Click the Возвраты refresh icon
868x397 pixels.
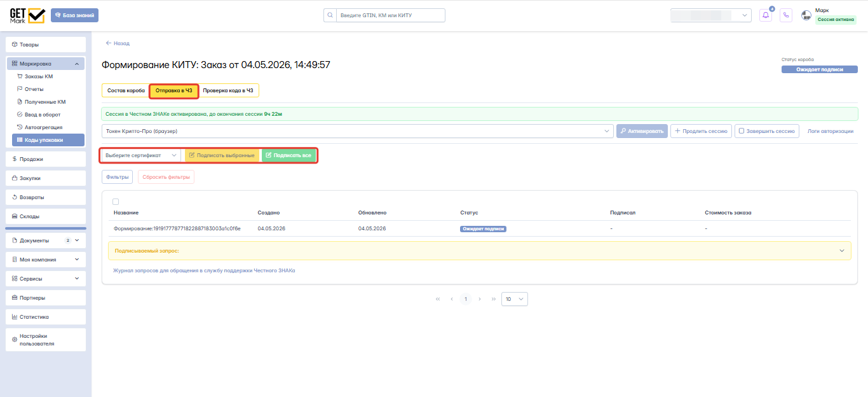coord(15,197)
